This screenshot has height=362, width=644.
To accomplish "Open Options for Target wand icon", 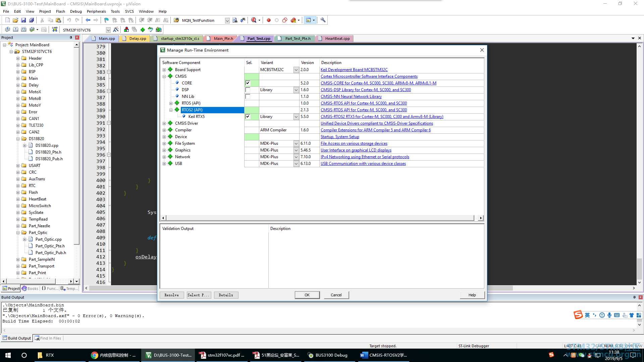I will coord(116,29).
